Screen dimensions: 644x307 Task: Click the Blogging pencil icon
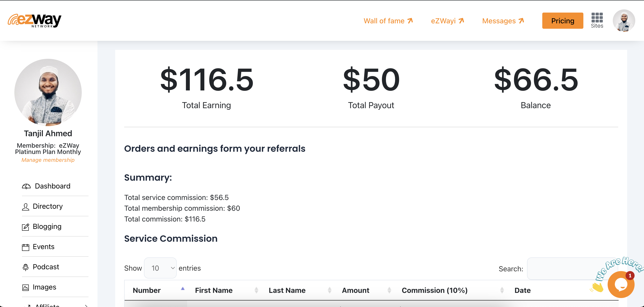click(x=26, y=227)
